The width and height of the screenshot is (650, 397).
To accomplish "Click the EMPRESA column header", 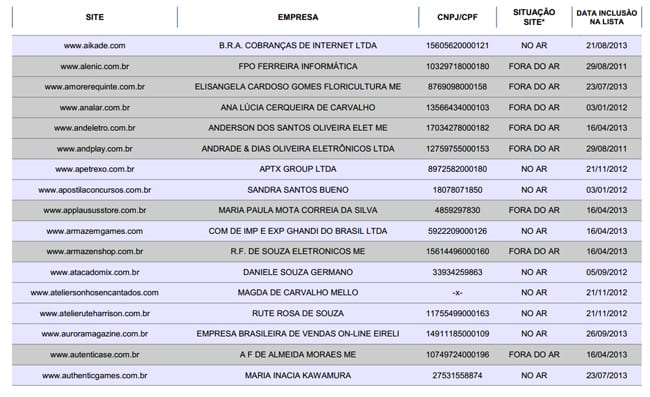I will point(298,17).
